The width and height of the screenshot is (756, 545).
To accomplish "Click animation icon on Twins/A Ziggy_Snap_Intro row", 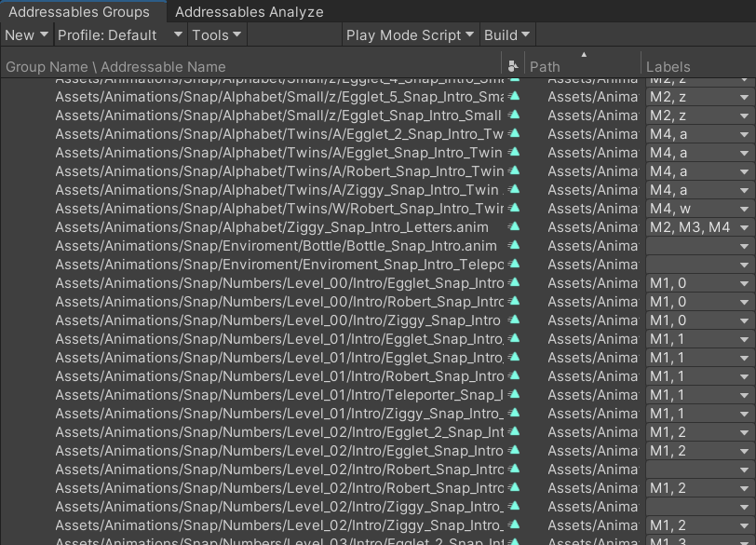I will click(x=513, y=190).
